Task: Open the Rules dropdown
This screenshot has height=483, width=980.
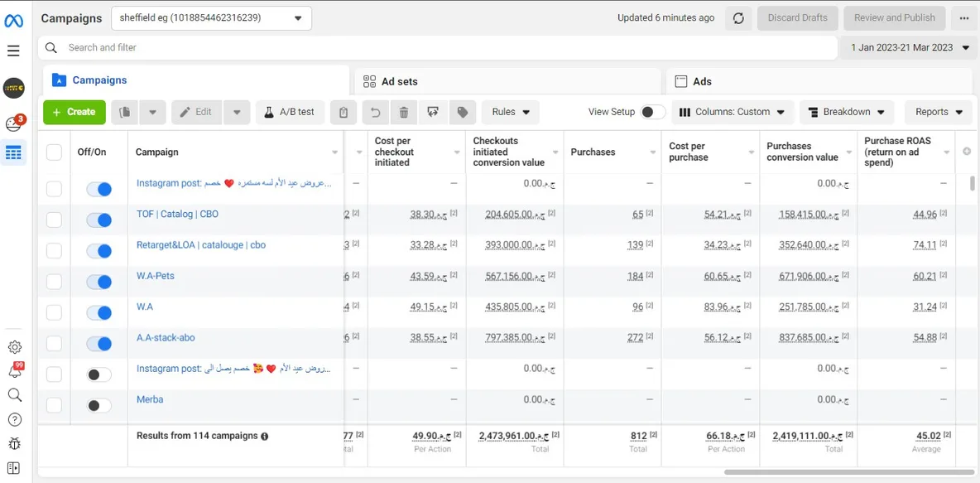Action: coord(511,112)
